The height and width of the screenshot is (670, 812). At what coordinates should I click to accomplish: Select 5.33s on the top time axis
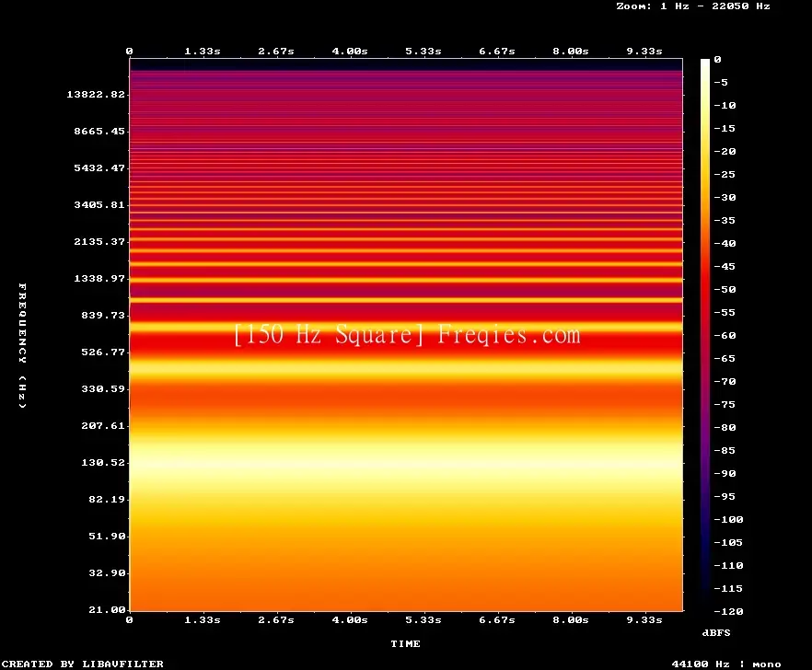coord(423,51)
